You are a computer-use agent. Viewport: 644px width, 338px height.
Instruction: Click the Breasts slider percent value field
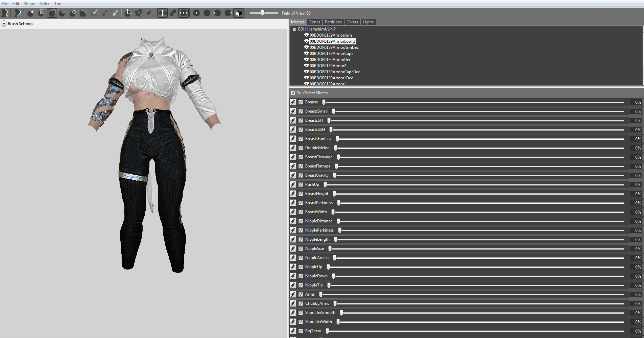[x=636, y=102]
